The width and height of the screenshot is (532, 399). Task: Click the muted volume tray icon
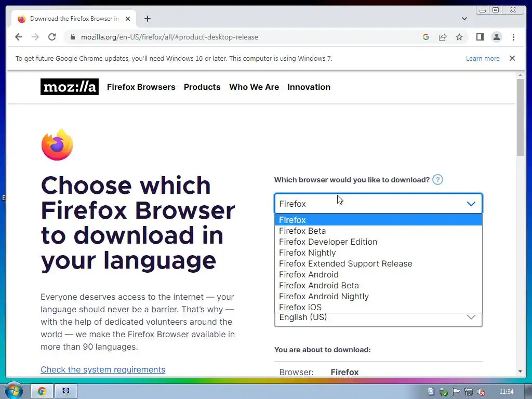[x=481, y=392]
